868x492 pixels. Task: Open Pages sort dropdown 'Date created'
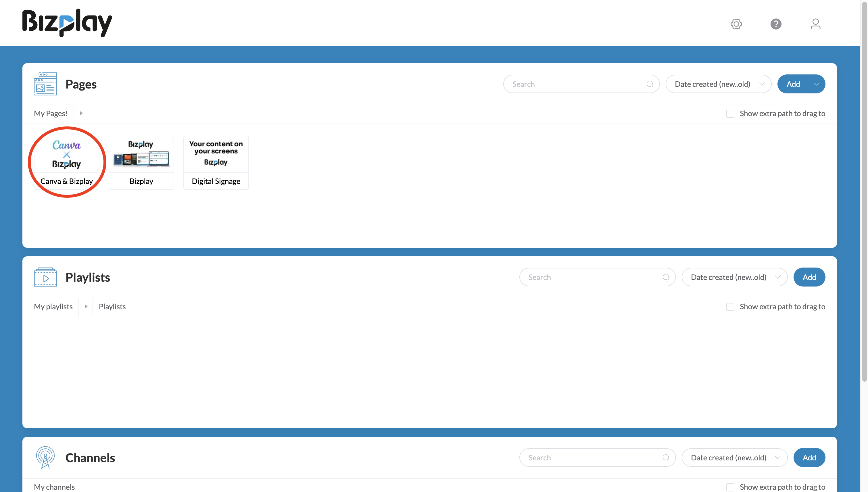[718, 84]
